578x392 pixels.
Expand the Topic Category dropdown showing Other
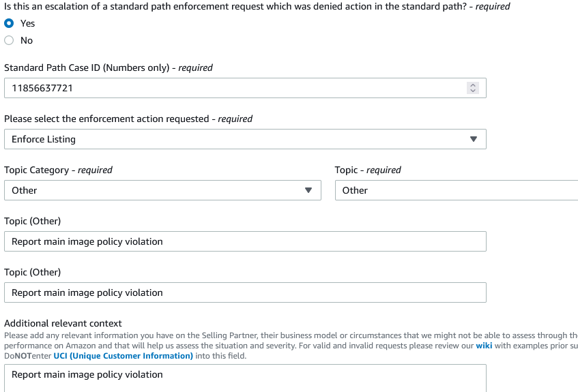[162, 190]
